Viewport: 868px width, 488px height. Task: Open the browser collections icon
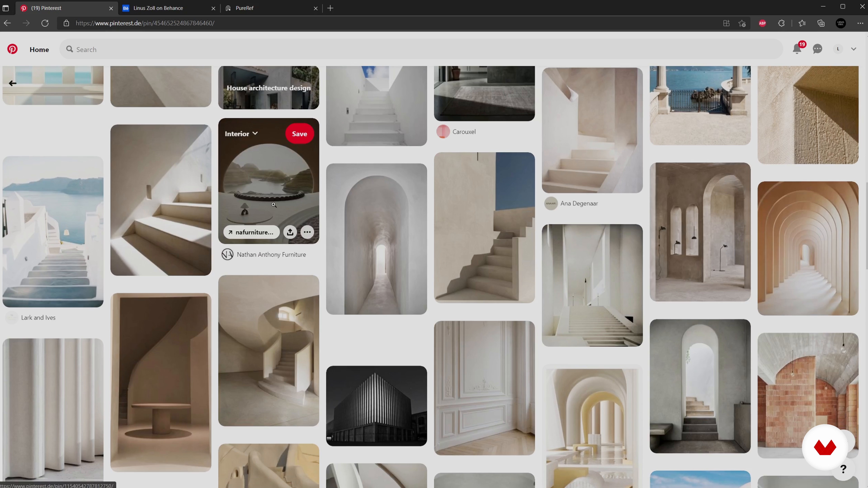click(821, 23)
